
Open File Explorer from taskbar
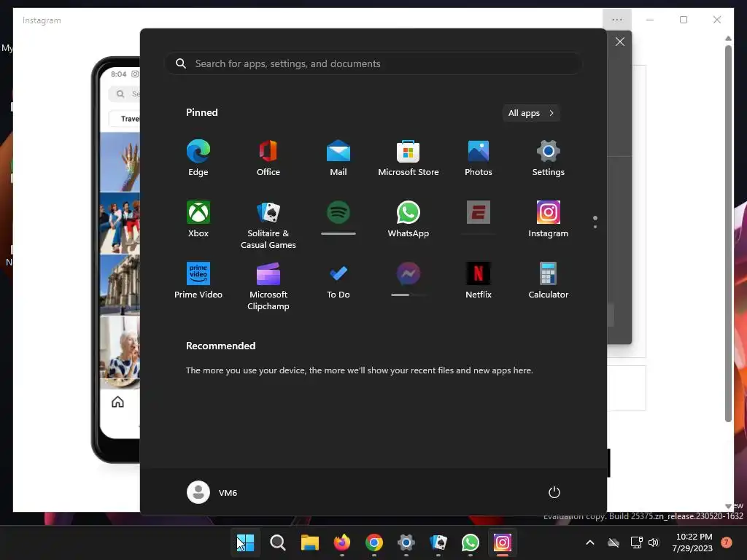click(x=309, y=542)
